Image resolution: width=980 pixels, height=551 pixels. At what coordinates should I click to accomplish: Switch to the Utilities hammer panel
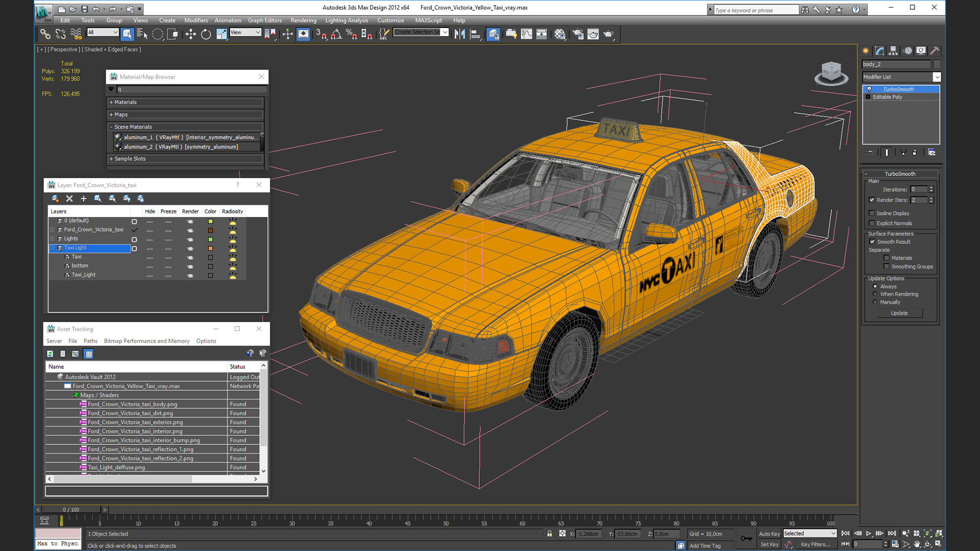(935, 51)
